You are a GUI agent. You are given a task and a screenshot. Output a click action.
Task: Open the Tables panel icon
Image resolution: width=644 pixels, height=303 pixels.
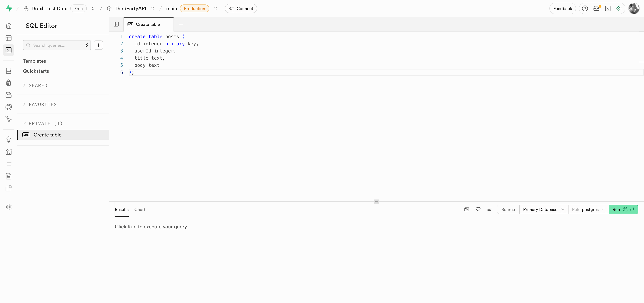click(9, 38)
